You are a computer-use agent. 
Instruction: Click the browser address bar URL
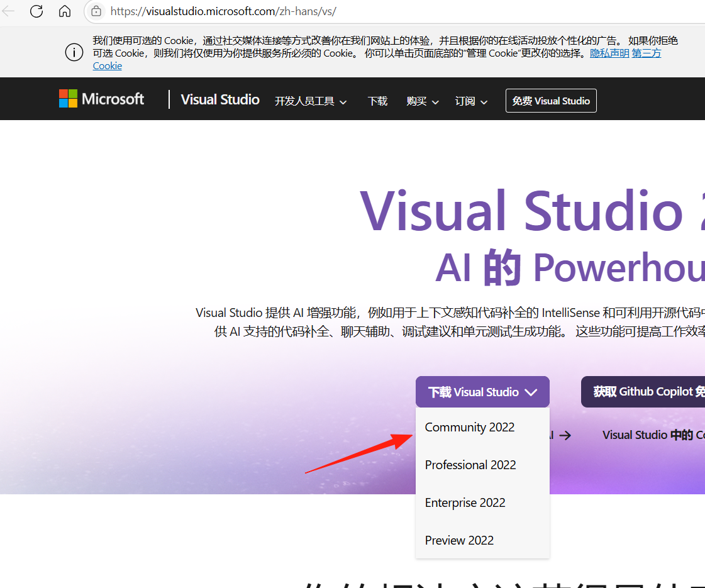coord(223,11)
